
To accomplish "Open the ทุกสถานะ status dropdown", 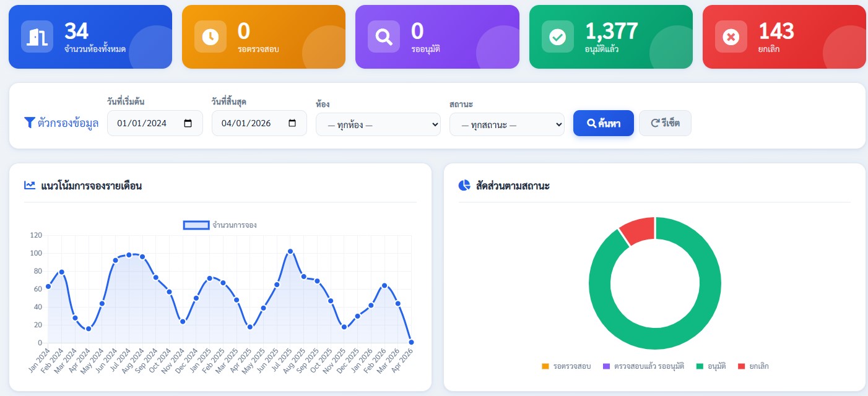I will pos(507,124).
